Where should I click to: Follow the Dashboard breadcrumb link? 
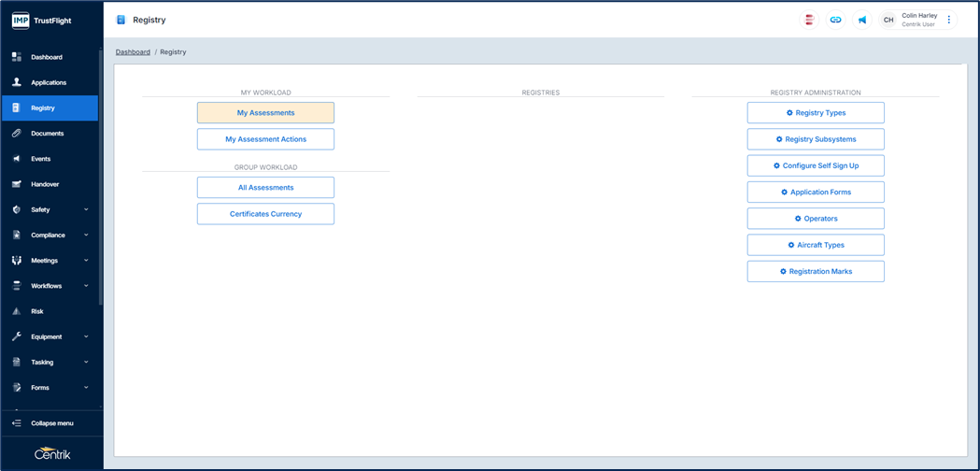133,52
